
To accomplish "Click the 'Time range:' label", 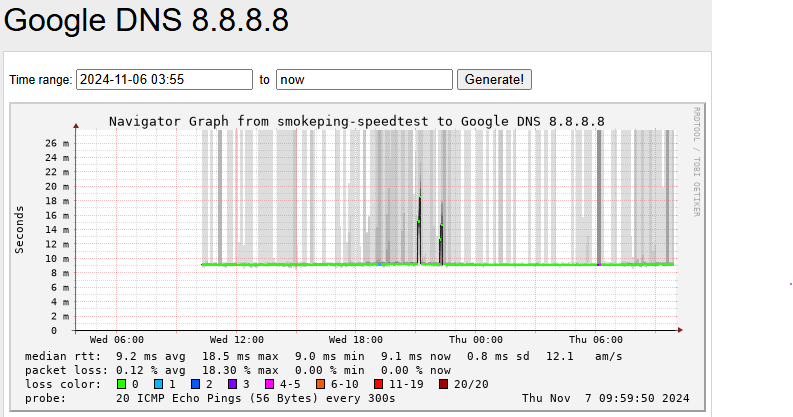I will point(40,80).
